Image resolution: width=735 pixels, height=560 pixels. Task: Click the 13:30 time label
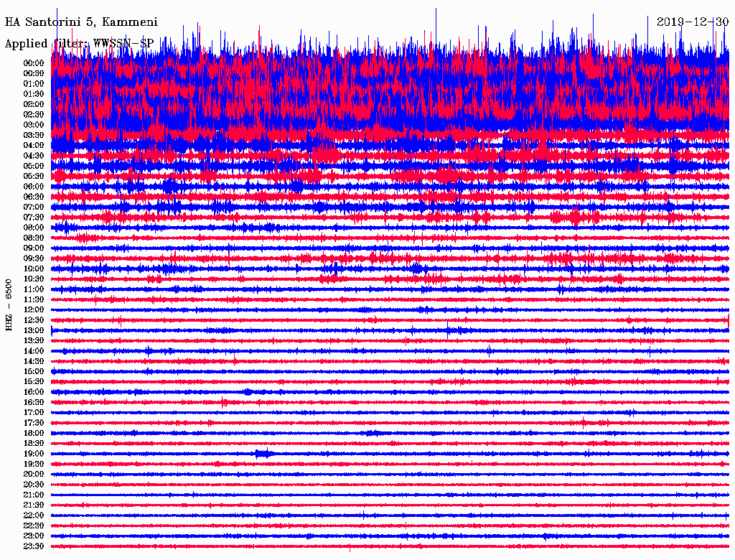tap(34, 340)
